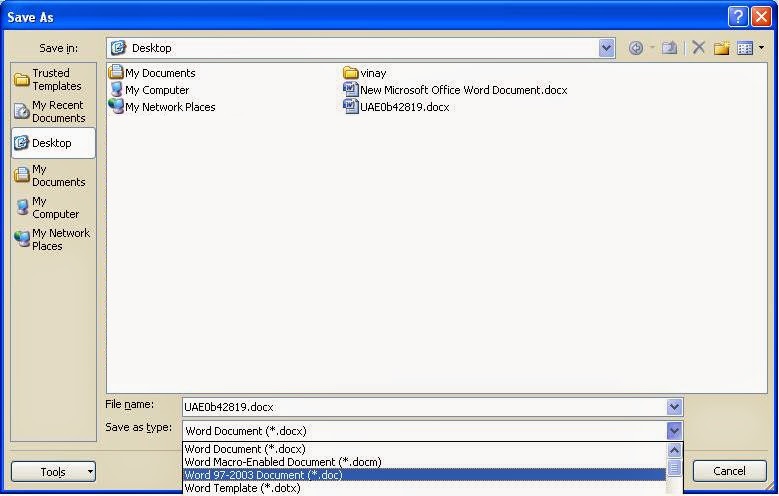Expand the Views dropdown arrow
Image resolution: width=779 pixels, height=496 pixels.
pyautogui.click(x=762, y=48)
